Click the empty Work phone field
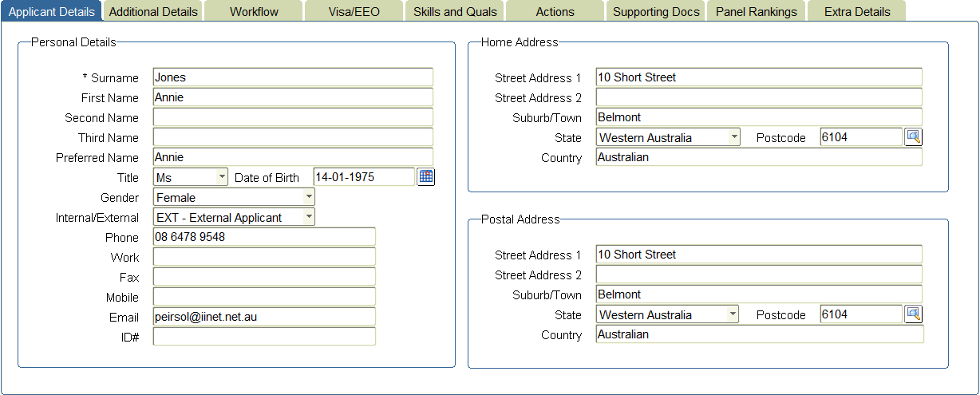The height and width of the screenshot is (395, 980). (x=264, y=257)
